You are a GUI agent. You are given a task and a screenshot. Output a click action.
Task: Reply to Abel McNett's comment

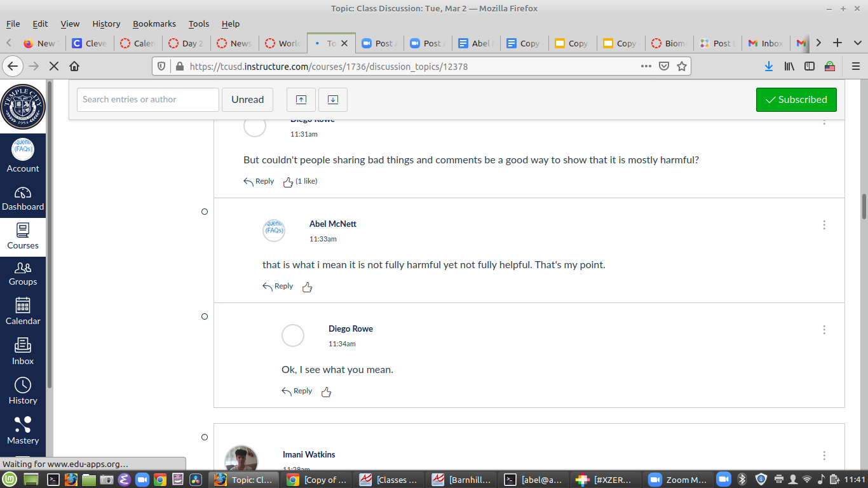click(278, 286)
